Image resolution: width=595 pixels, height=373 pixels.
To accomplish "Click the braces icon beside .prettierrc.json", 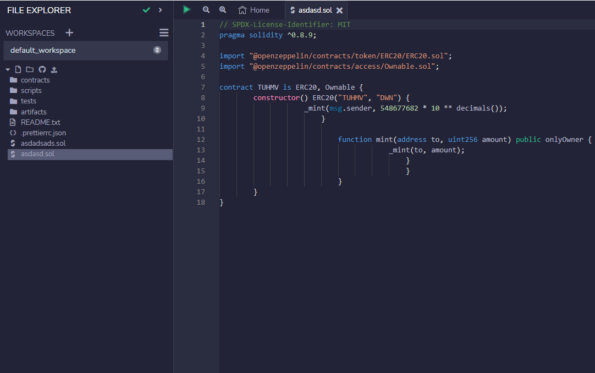I will pyautogui.click(x=13, y=133).
